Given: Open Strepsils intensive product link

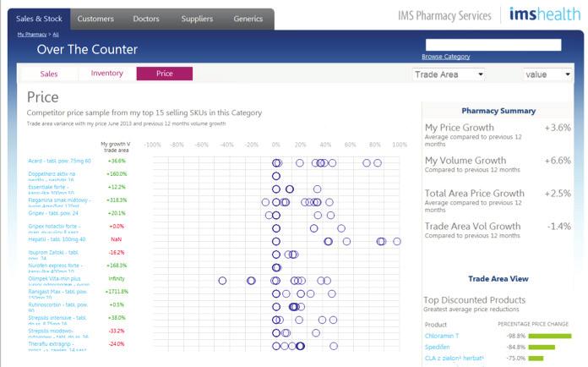Looking at the screenshot, I should [x=57, y=320].
